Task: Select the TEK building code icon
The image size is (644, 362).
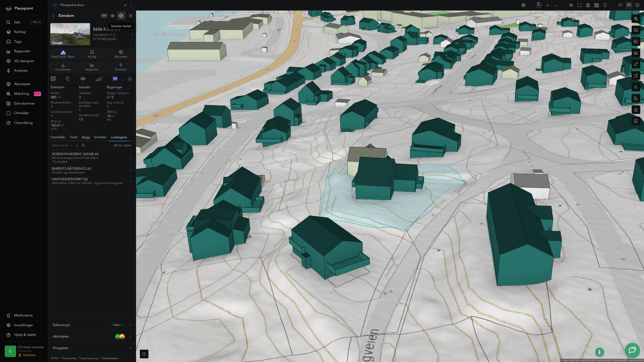Action: (115, 79)
